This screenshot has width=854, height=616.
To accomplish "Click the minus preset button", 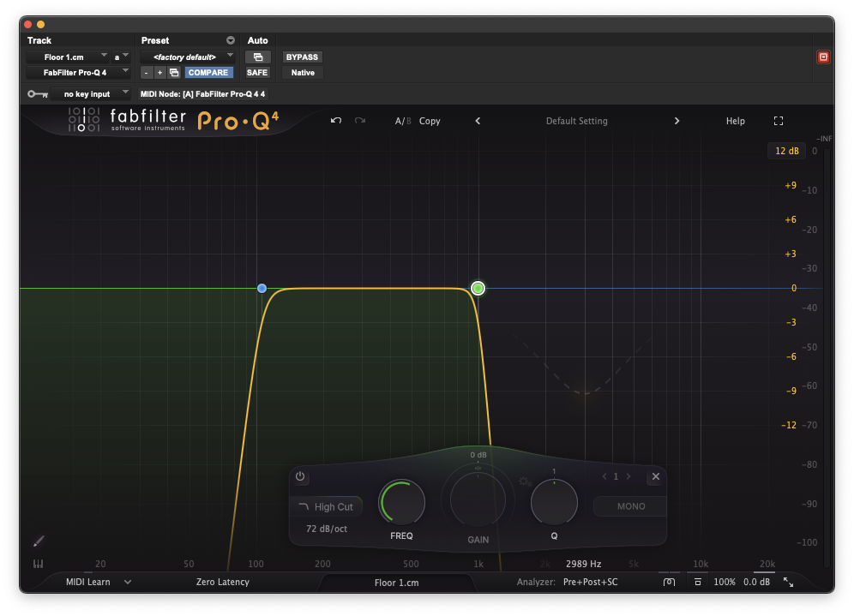I will pos(146,72).
